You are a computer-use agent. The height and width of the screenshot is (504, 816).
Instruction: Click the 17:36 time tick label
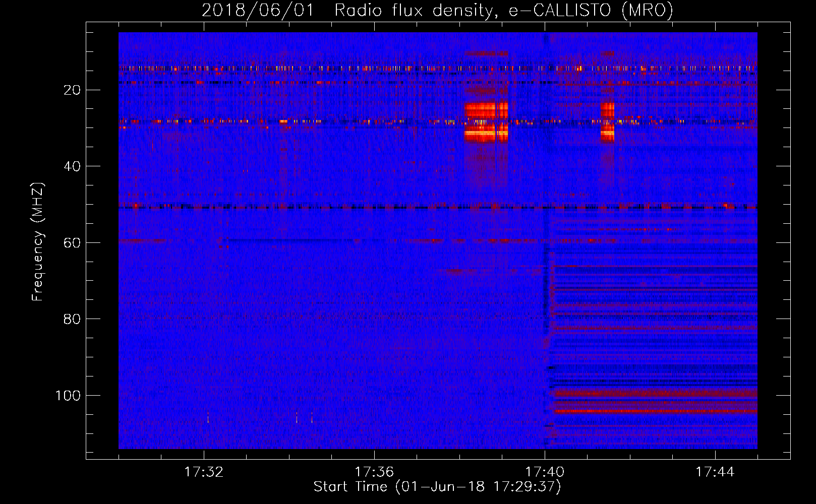click(374, 472)
